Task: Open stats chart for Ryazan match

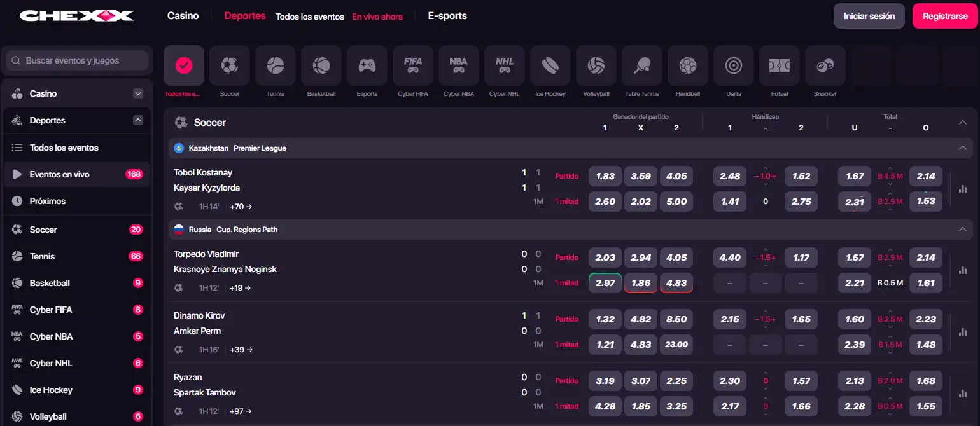Action: coord(963,394)
